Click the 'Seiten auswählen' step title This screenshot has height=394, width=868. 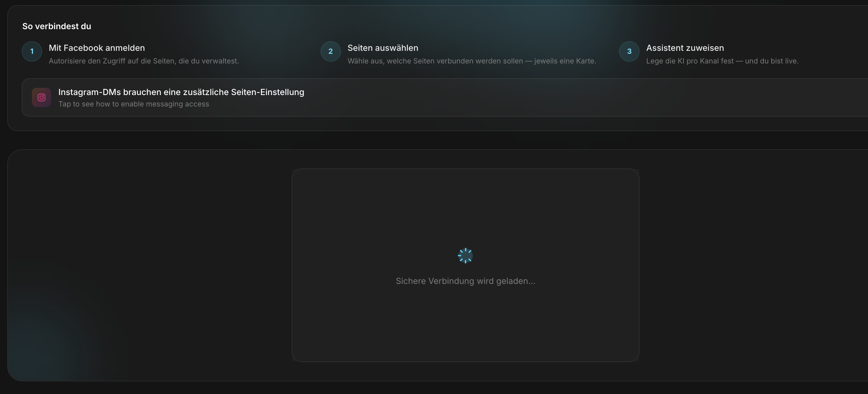pos(383,48)
